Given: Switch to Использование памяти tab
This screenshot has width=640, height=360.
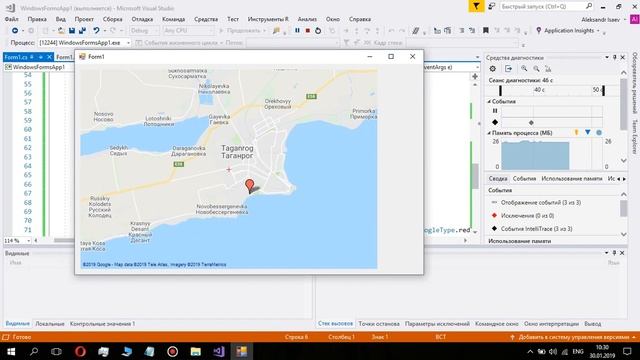Looking at the screenshot, I should click(x=571, y=179).
